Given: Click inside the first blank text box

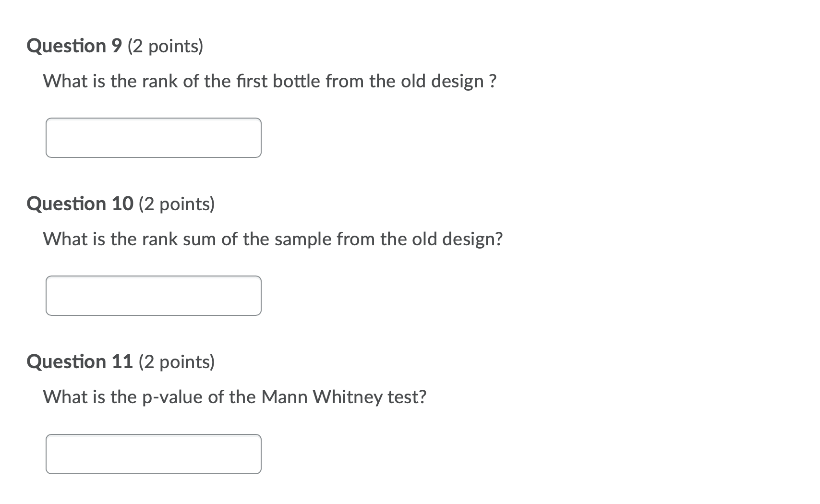Looking at the screenshot, I should click(x=153, y=138).
